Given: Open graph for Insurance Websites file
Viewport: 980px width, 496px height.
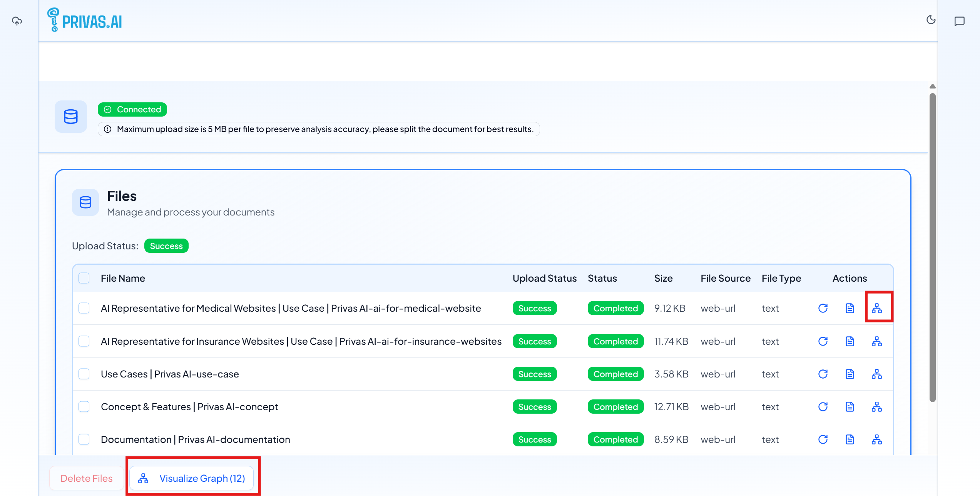Looking at the screenshot, I should pos(877,341).
